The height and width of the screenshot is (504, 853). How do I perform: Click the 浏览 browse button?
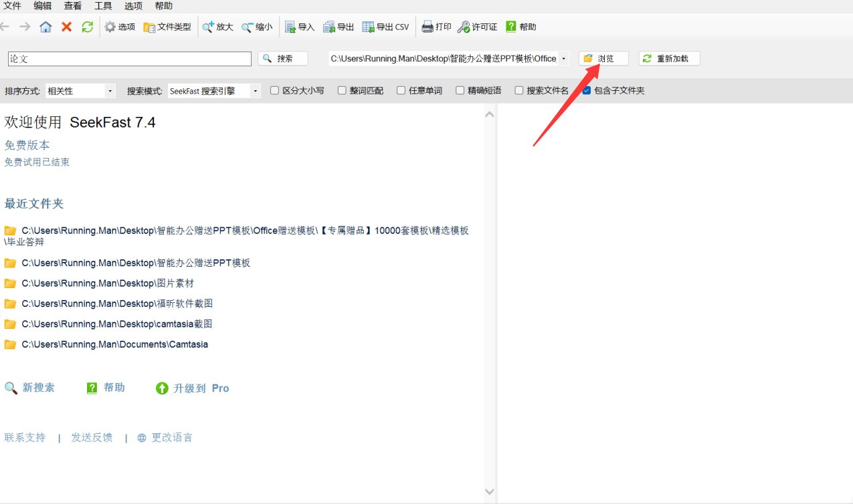click(x=603, y=59)
